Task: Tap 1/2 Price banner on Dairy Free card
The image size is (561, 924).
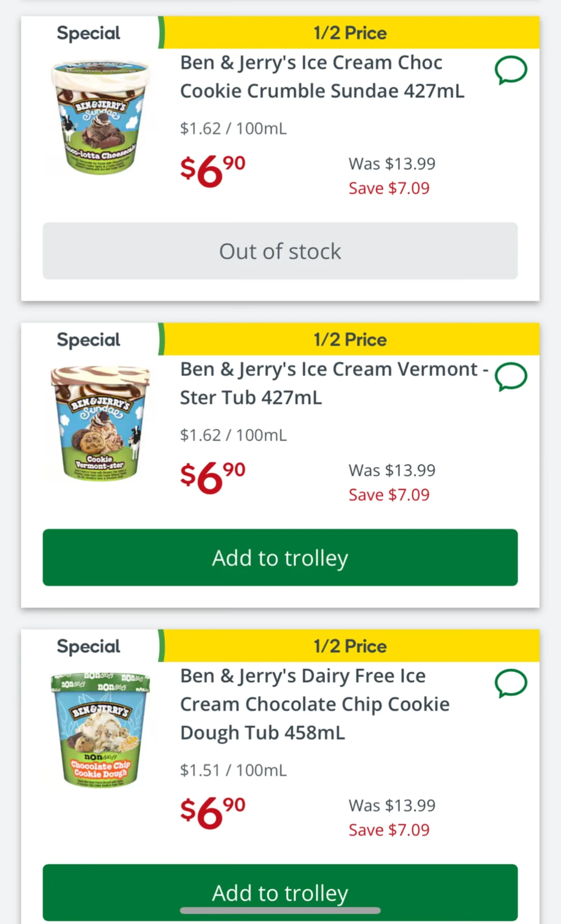Action: 350,646
